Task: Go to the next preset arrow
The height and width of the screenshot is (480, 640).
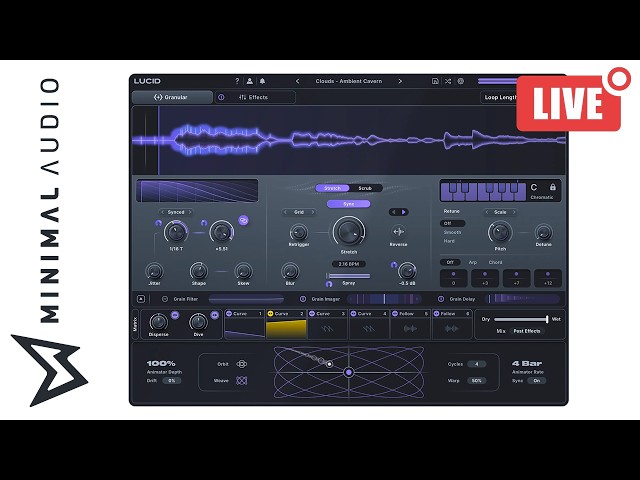Action: 400,81
